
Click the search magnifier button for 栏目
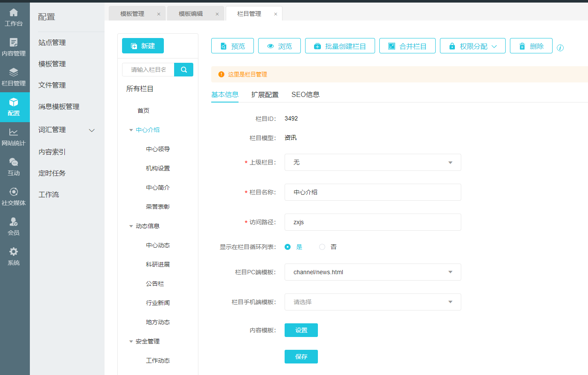point(184,70)
